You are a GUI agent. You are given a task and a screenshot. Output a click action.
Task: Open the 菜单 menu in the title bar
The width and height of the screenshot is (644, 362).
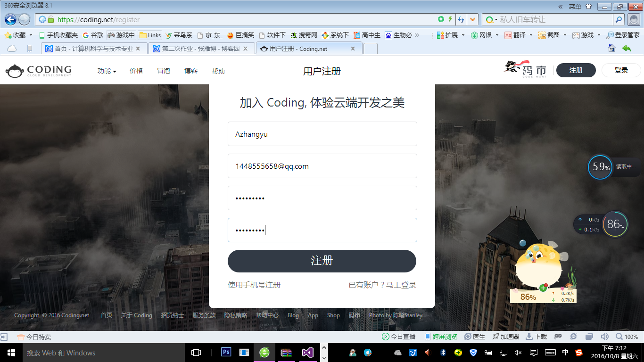[575, 7]
